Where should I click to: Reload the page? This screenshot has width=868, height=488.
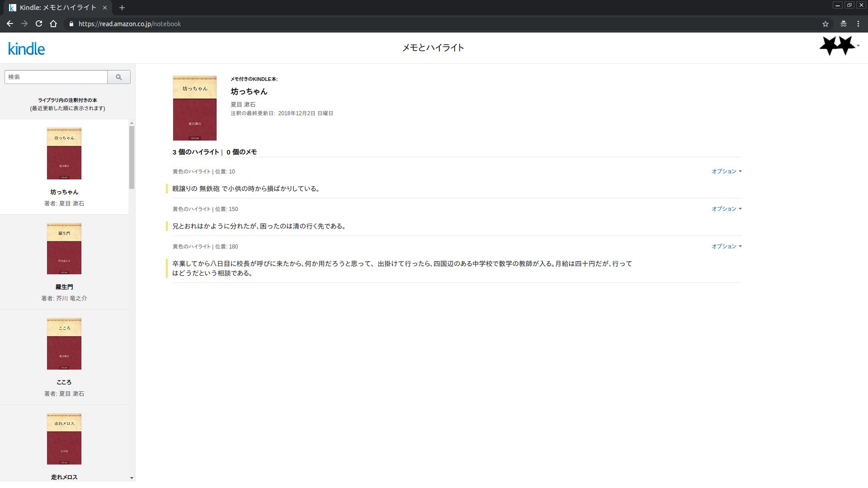[x=39, y=24]
